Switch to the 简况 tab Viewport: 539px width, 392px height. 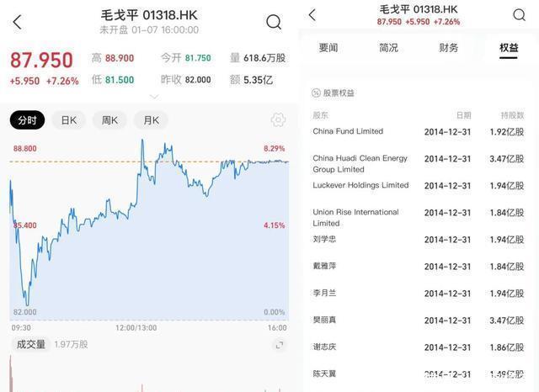[388, 48]
